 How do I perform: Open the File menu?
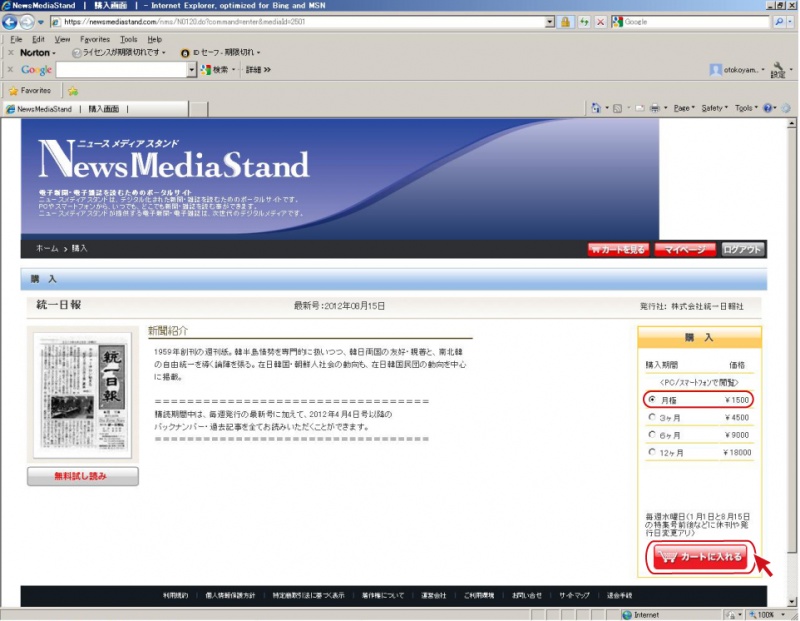pos(16,39)
